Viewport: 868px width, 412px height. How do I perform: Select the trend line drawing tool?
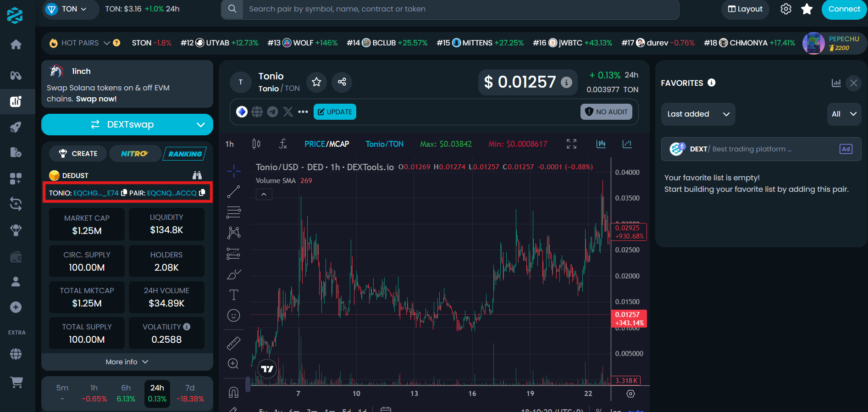click(233, 192)
